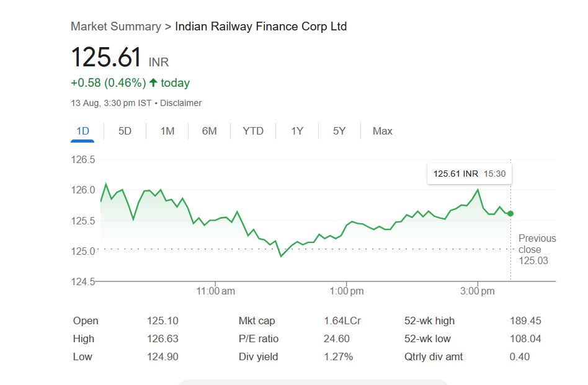The width and height of the screenshot is (588, 385).
Task: Click the chart line at 1:00 pm
Action: pyautogui.click(x=346, y=225)
